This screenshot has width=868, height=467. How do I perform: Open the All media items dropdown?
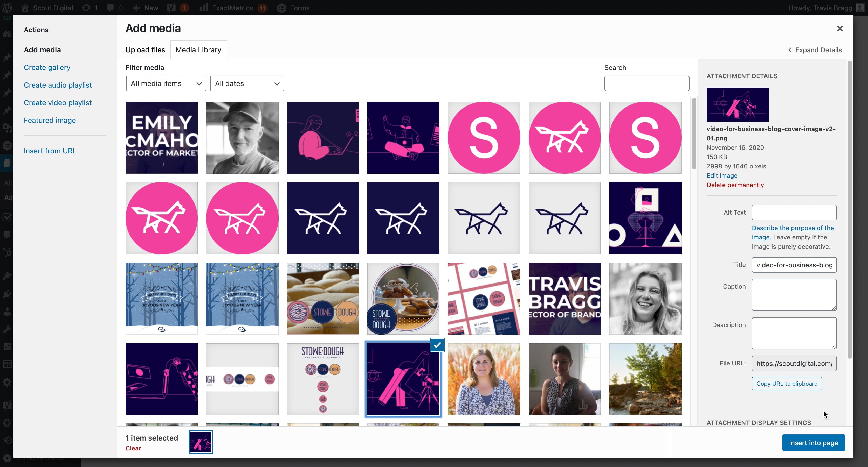point(166,83)
